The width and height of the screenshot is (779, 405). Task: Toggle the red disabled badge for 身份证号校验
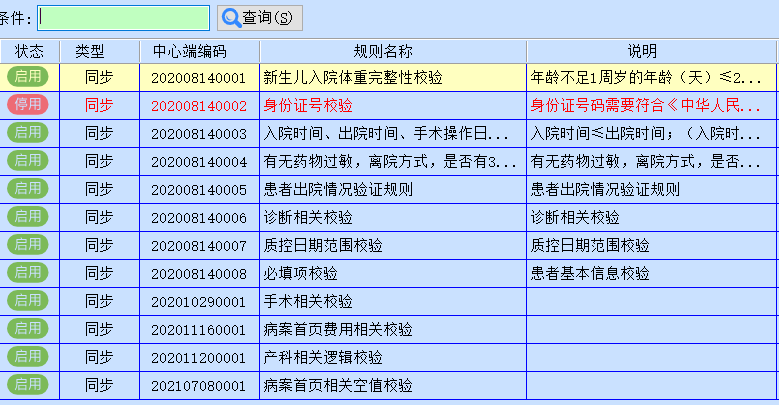(28, 104)
